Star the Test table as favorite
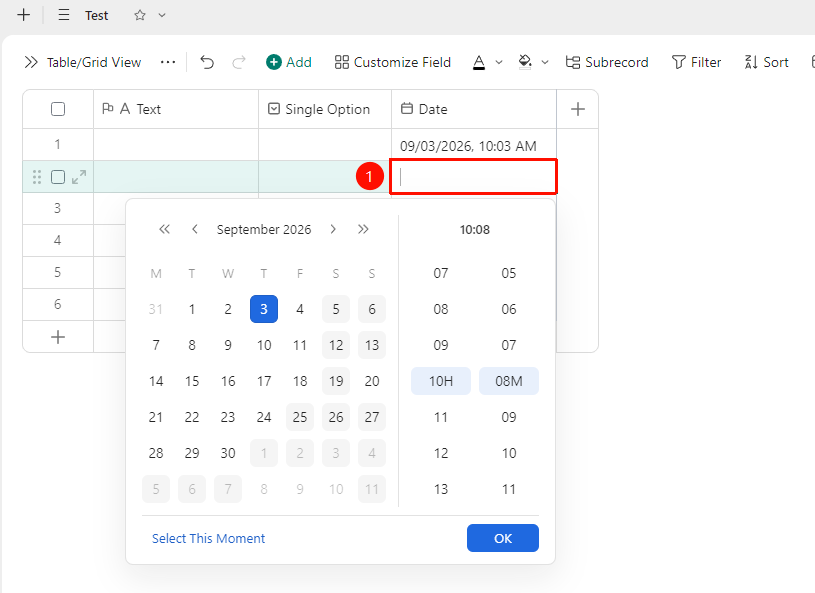 pyautogui.click(x=140, y=15)
